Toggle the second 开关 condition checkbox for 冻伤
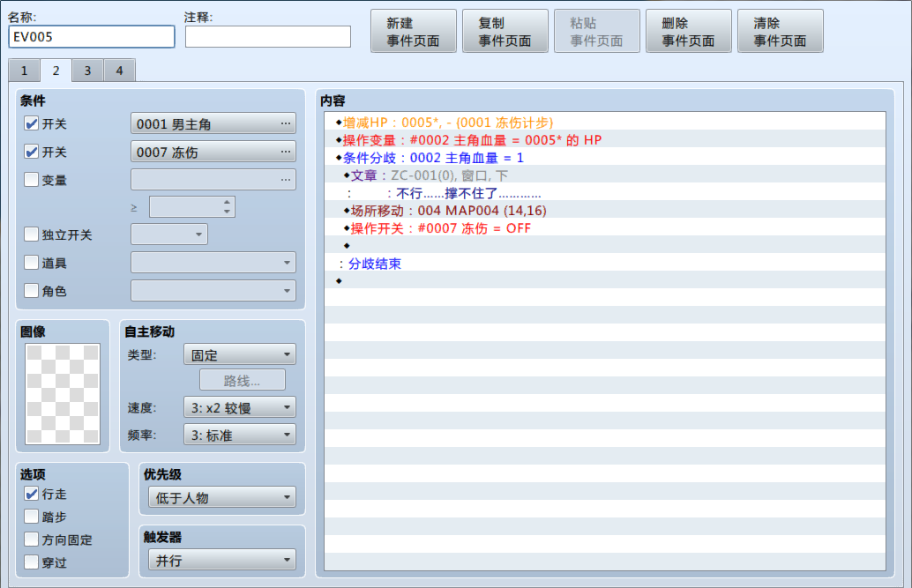Viewport: 912px width, 588px height. pos(32,152)
